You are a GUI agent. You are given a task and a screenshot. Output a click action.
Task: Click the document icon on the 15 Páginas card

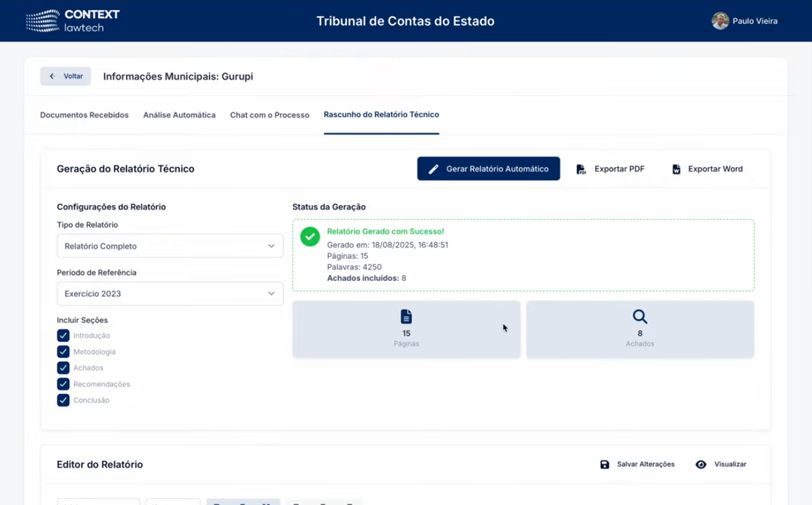[x=406, y=316]
